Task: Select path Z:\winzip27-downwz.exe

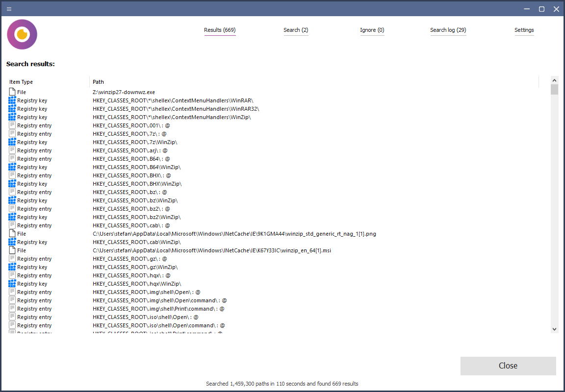Action: (124, 92)
